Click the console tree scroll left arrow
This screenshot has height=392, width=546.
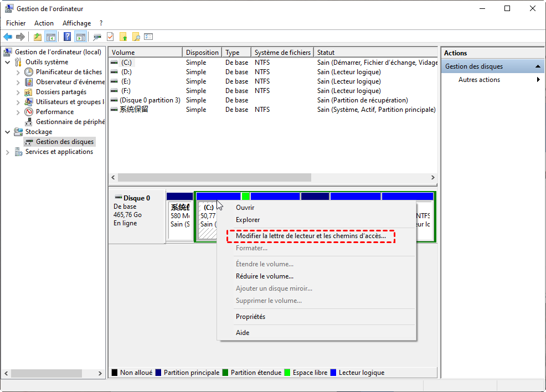6,373
